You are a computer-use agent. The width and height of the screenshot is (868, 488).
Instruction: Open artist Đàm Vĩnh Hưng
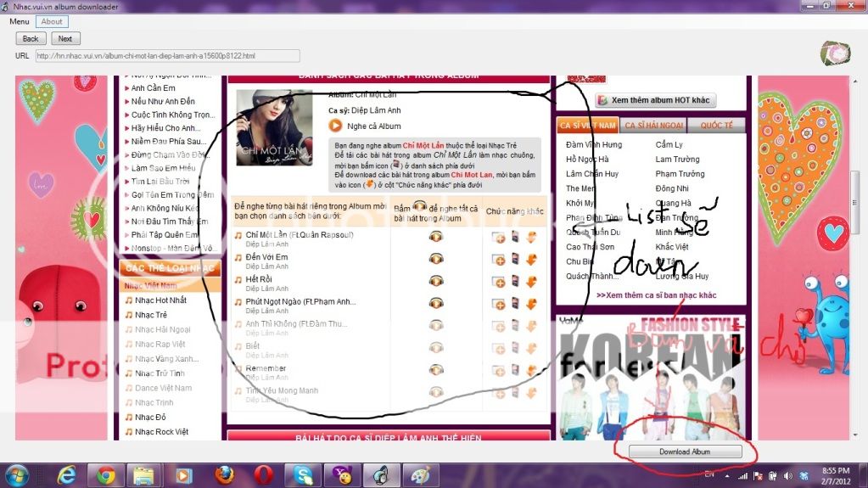593,144
